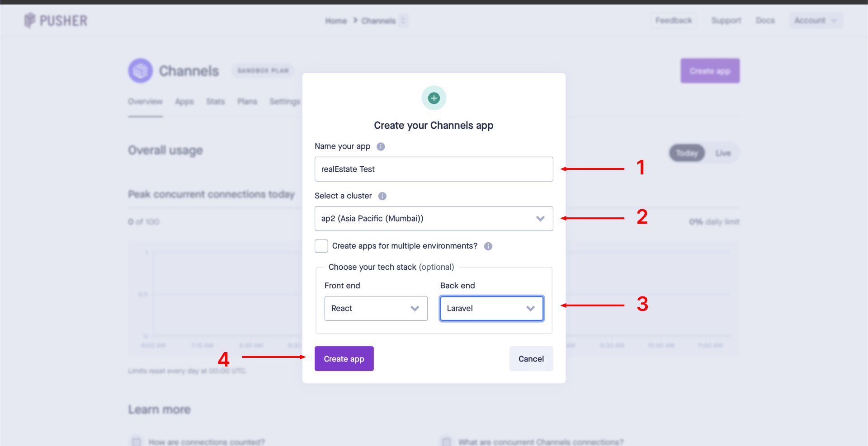This screenshot has height=446, width=868.
Task: Cancel the app creation dialog
Action: 531,359
